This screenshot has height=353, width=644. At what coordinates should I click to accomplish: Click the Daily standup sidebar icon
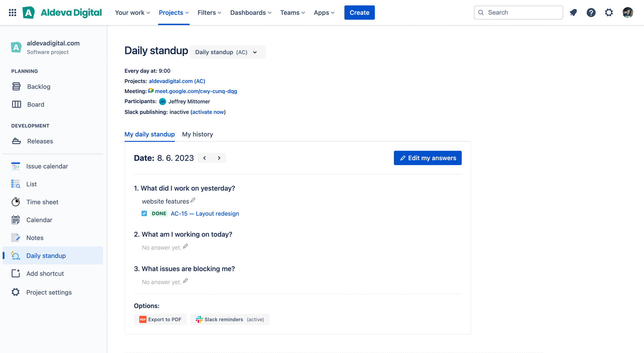click(16, 256)
